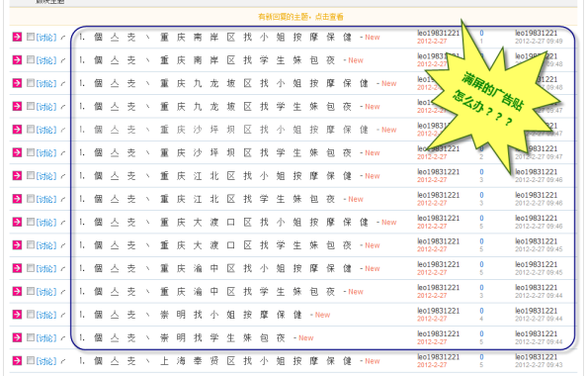Open thread title 重庆南岸区找小姐按摩保健
This screenshot has height=376, width=588.
point(215,38)
